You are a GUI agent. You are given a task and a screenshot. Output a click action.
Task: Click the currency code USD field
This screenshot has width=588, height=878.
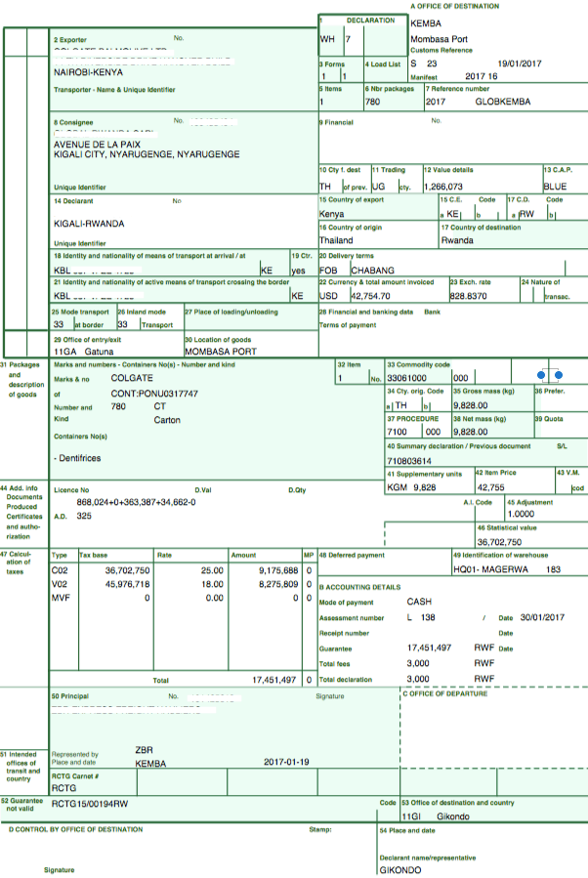pos(328,295)
